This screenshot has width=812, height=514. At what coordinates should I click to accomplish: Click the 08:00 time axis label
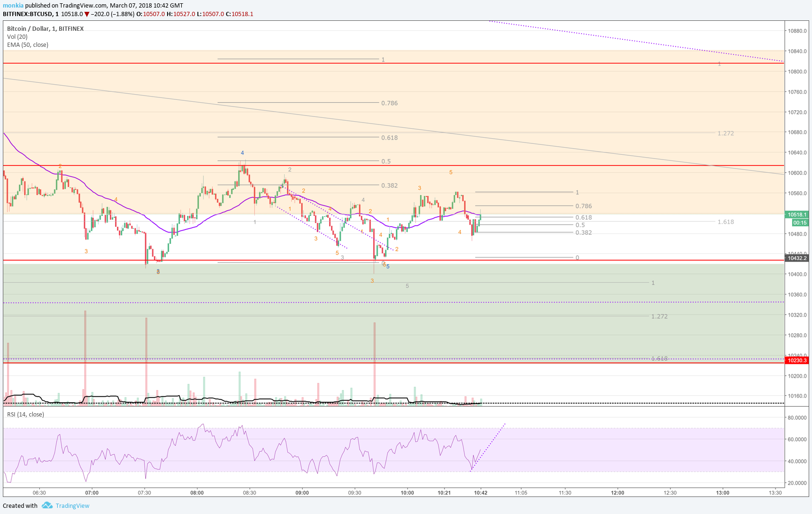click(x=197, y=493)
